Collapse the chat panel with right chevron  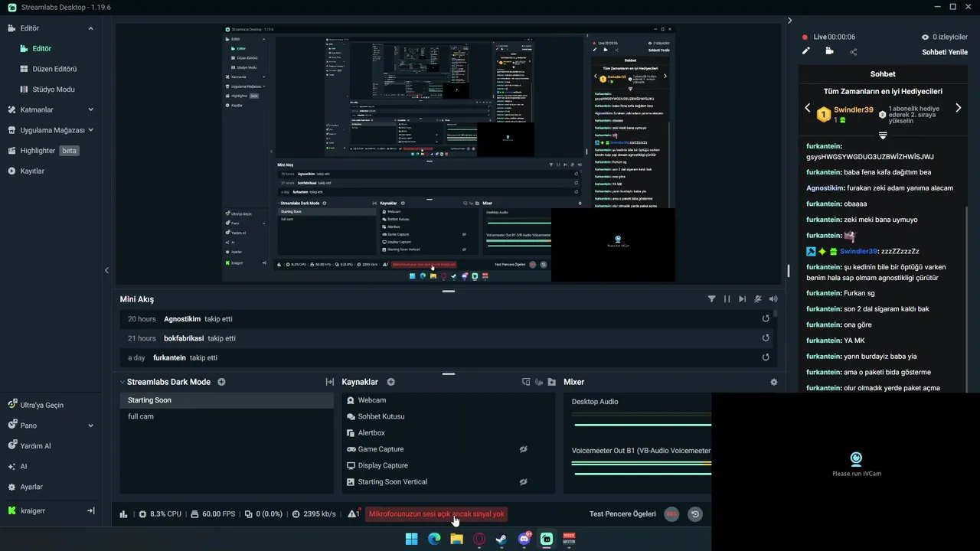point(790,21)
